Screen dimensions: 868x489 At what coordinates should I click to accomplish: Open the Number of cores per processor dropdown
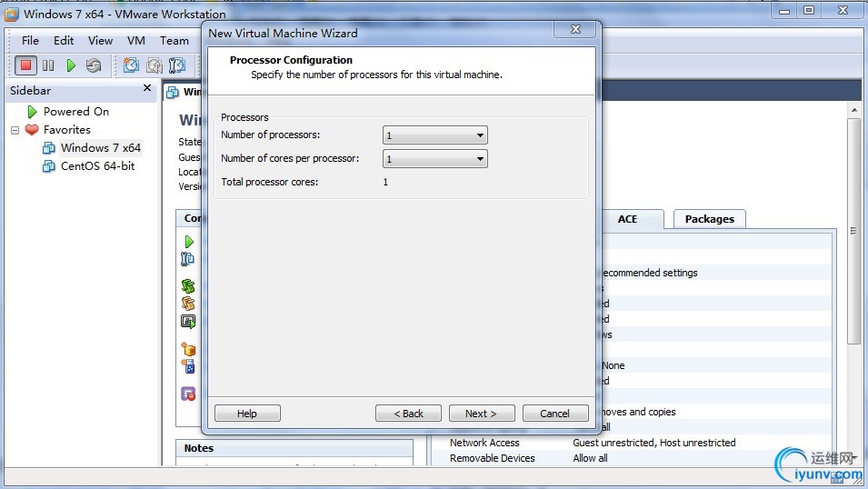435,159
